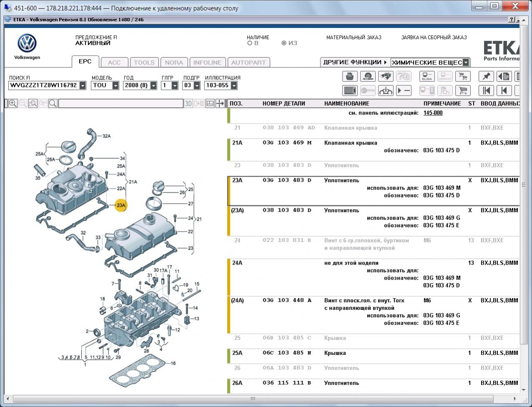This screenshot has height=407, width=532.
Task: Select part number 036 115 111 B
Action: click(287, 383)
